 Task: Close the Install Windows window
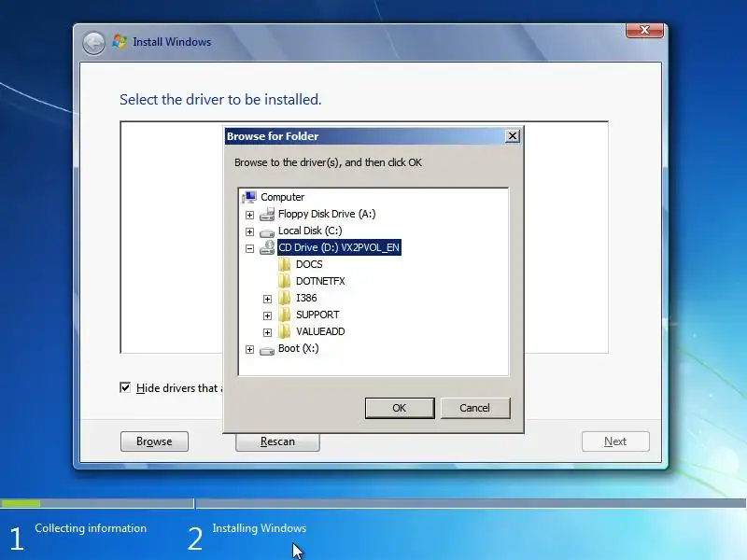pyautogui.click(x=644, y=30)
